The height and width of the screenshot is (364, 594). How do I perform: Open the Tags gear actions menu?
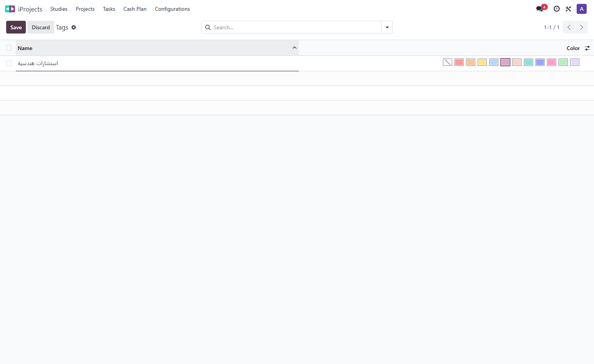(74, 27)
